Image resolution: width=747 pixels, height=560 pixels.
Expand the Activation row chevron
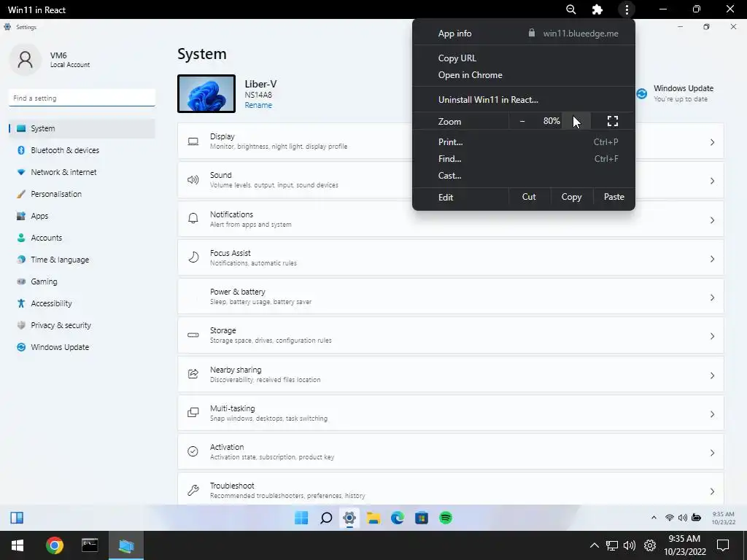pyautogui.click(x=712, y=452)
